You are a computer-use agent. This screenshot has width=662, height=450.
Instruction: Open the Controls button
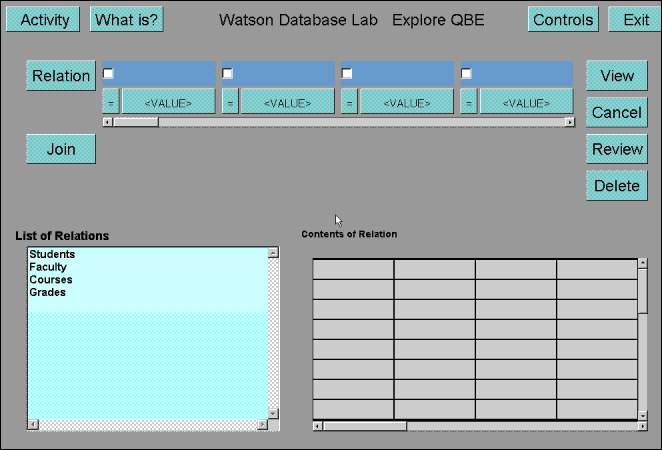coord(563,19)
